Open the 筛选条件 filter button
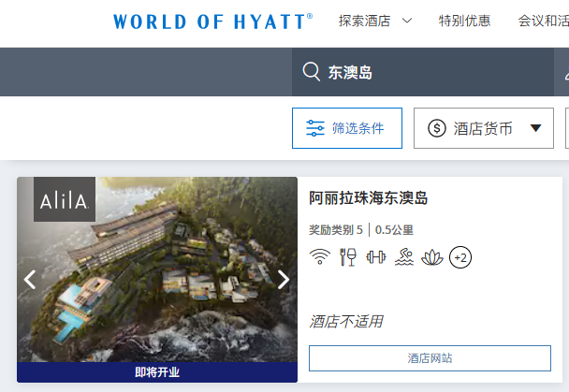Viewport: 569px width, 392px height. 347,128
